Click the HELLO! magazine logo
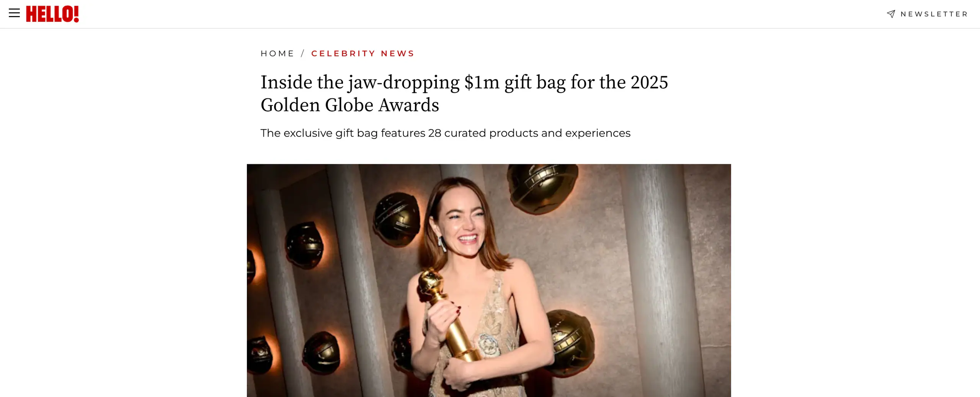 coord(52,14)
